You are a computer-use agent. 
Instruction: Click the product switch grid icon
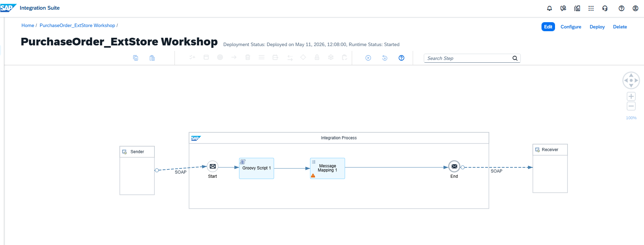click(x=591, y=8)
